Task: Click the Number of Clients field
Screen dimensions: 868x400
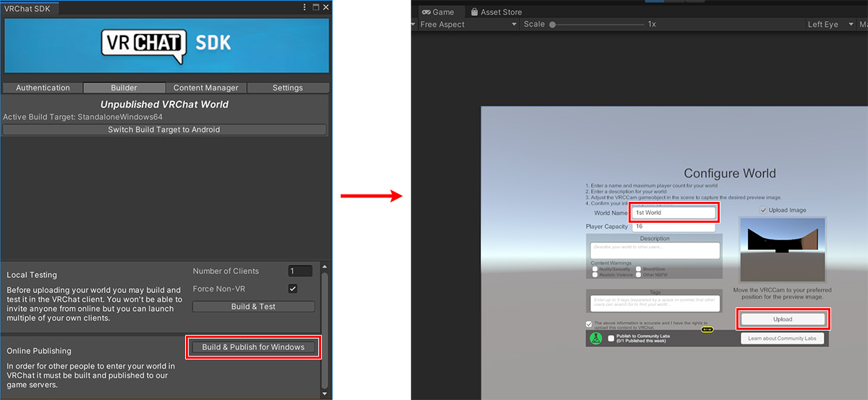Action: point(300,271)
